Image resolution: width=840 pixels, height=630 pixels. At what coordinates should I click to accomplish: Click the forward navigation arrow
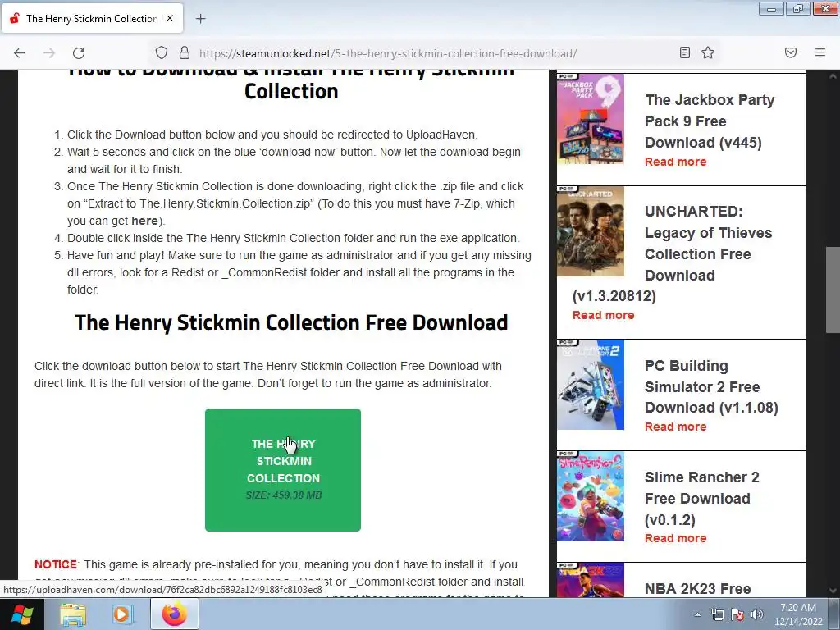tap(49, 52)
